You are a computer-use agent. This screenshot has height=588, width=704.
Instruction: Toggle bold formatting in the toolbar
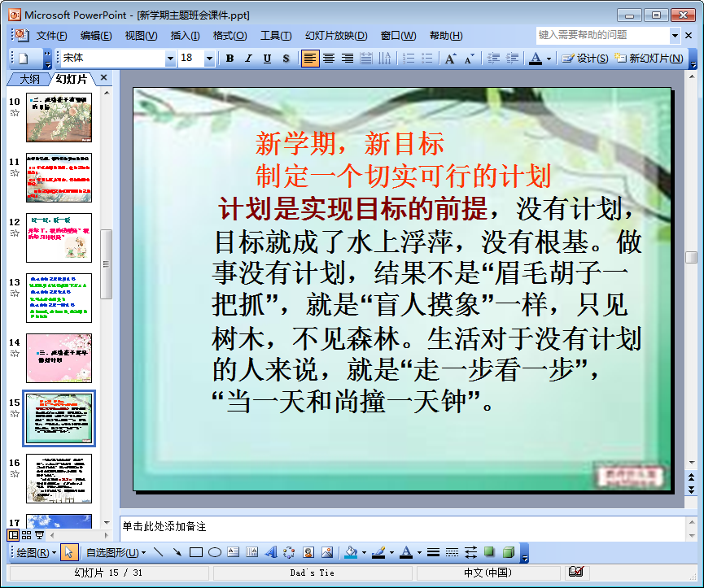(x=230, y=59)
